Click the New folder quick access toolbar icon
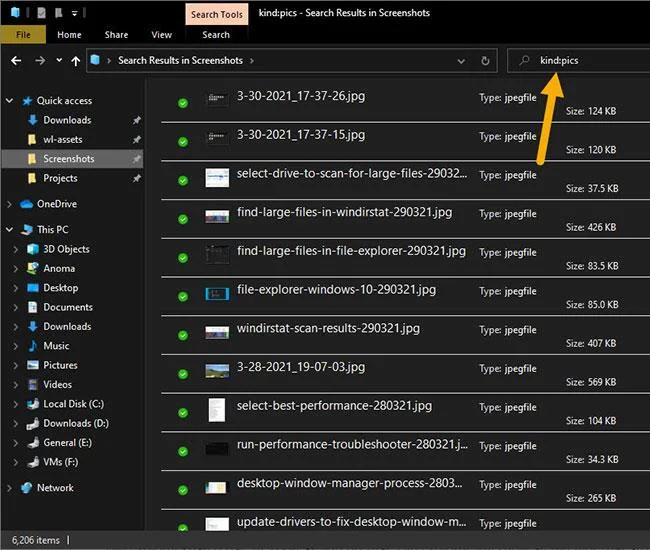Image resolution: width=650 pixels, height=550 pixels. pos(58,13)
